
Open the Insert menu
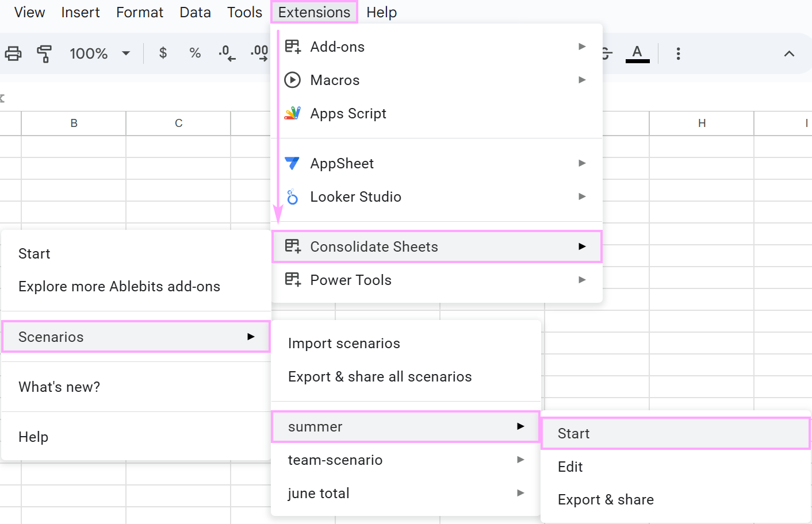(81, 12)
